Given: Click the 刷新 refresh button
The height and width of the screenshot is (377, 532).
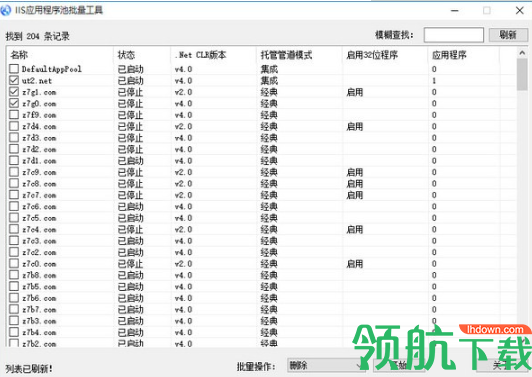Looking at the screenshot, I should pos(508,35).
